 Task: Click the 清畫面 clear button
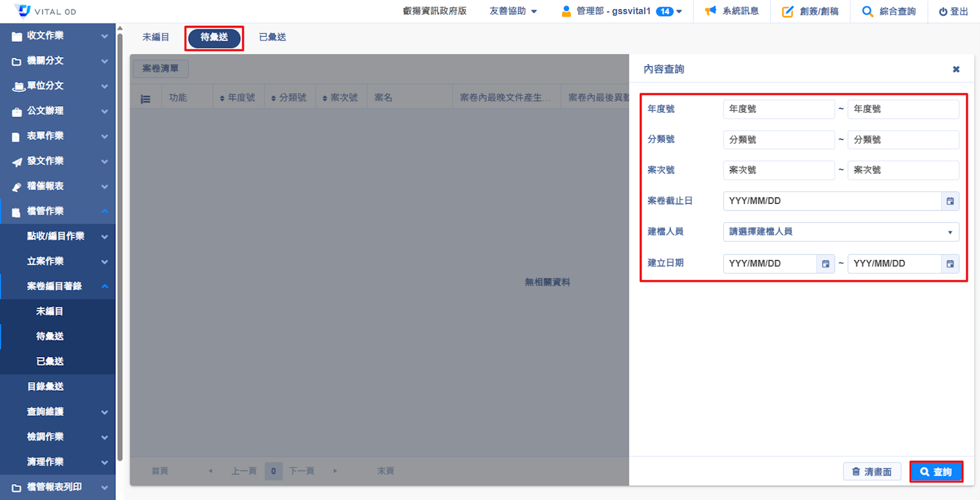coord(871,472)
